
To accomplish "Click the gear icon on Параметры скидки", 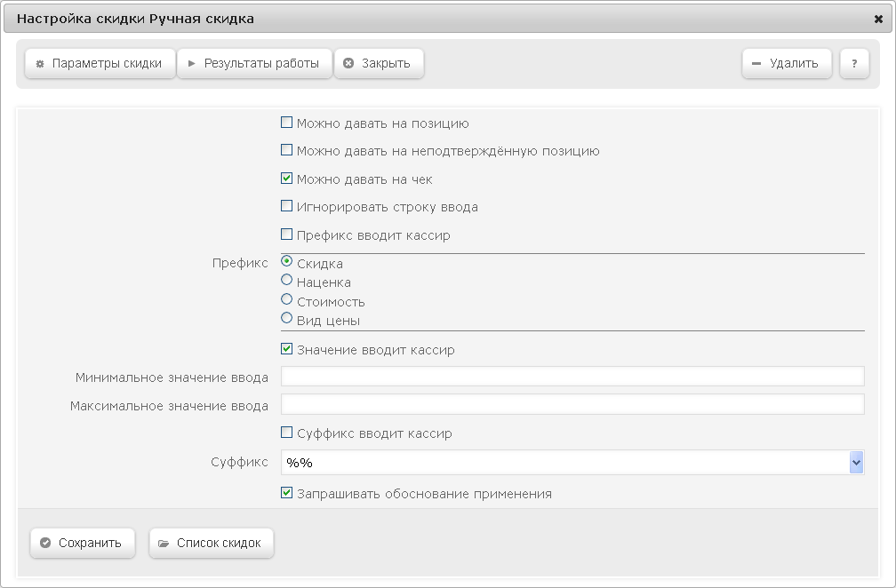I will (x=40, y=64).
